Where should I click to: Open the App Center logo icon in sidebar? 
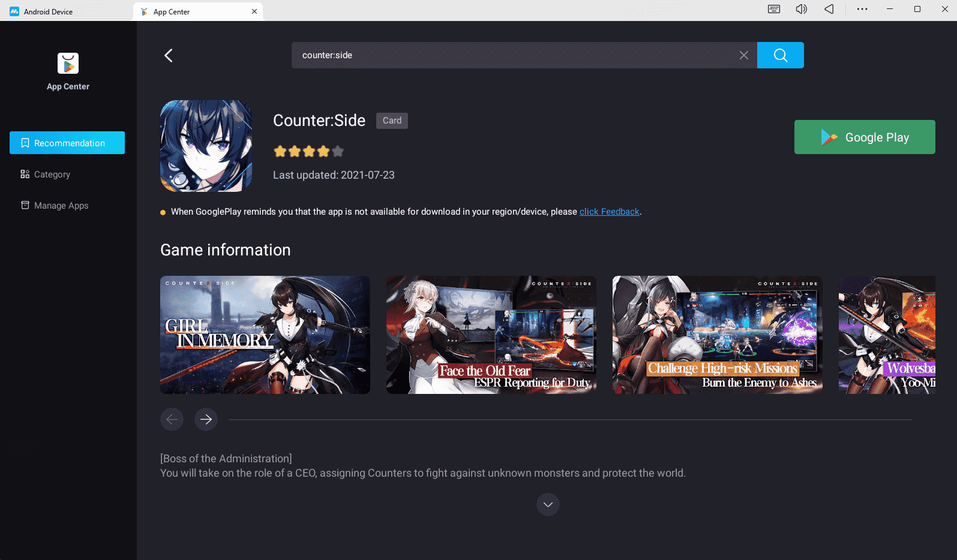(68, 63)
